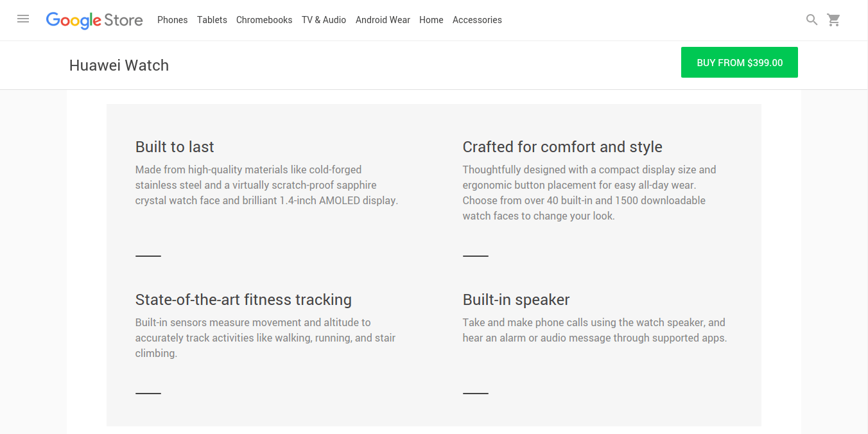Open the TV & Audio category
Image resolution: width=868 pixels, height=434 pixels.
click(x=324, y=20)
